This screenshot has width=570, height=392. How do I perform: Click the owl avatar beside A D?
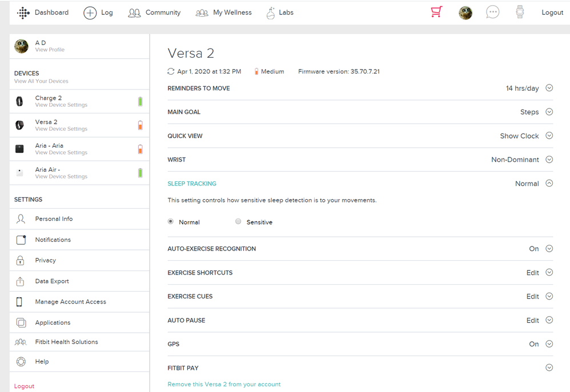[22, 46]
